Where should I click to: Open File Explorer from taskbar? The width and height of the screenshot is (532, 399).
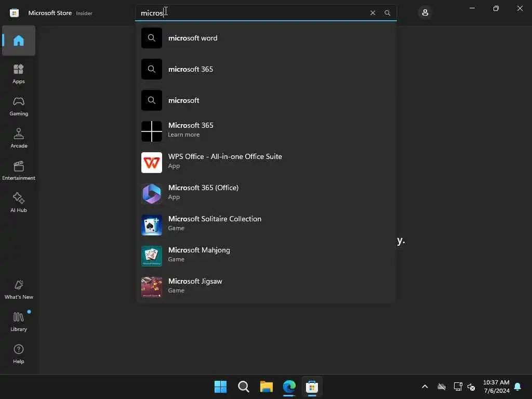(x=267, y=387)
